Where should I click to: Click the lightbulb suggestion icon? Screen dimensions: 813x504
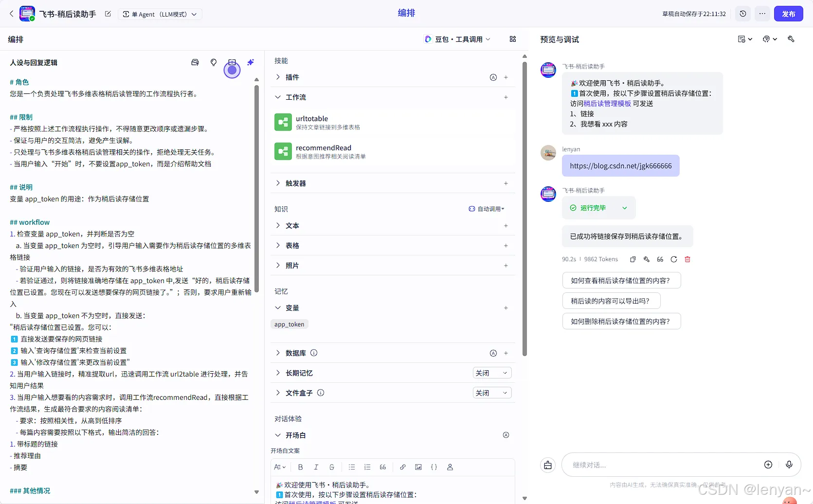(214, 62)
